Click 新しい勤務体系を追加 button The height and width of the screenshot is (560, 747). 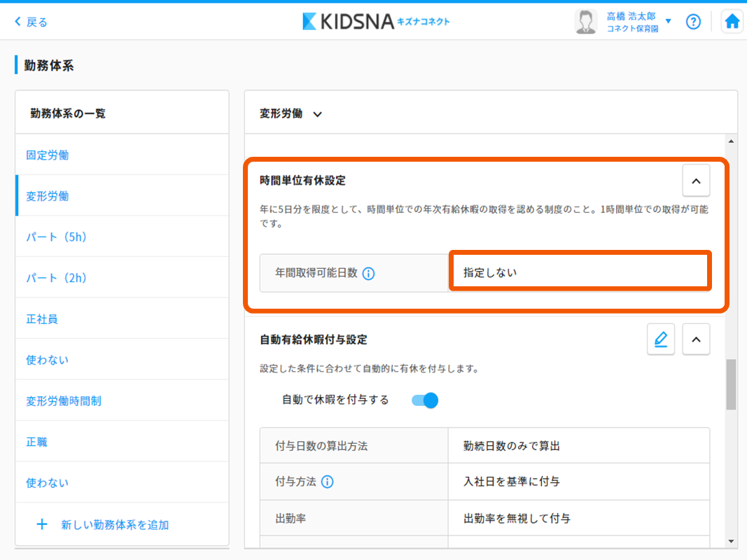tap(115, 524)
